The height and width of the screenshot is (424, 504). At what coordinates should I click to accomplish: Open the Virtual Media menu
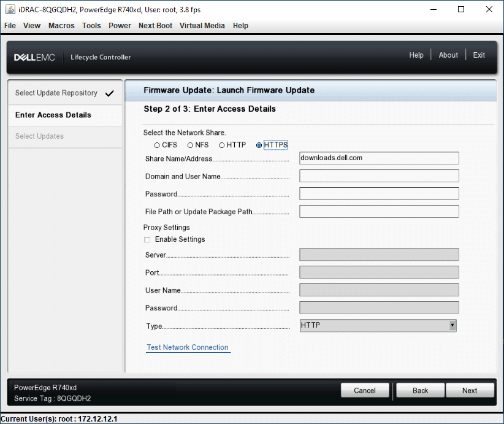pos(202,26)
